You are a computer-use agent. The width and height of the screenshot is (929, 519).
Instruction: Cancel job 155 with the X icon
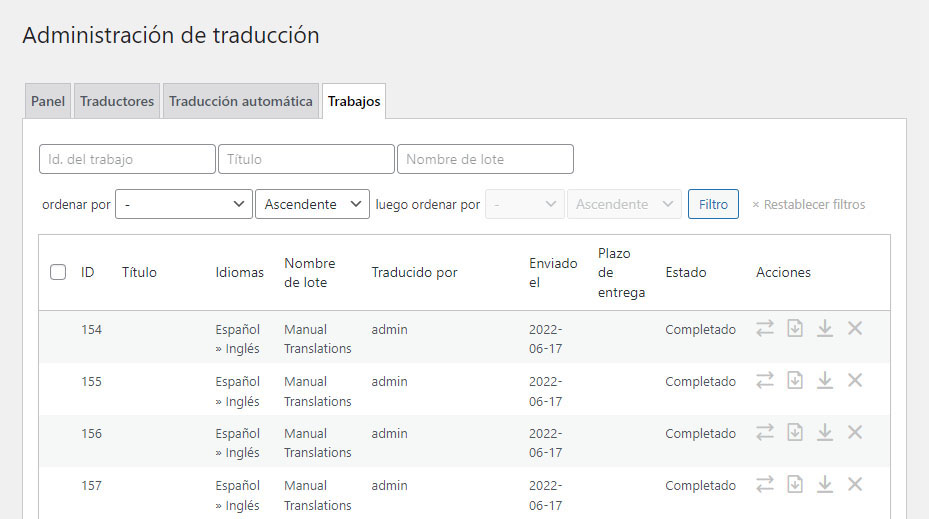(855, 380)
